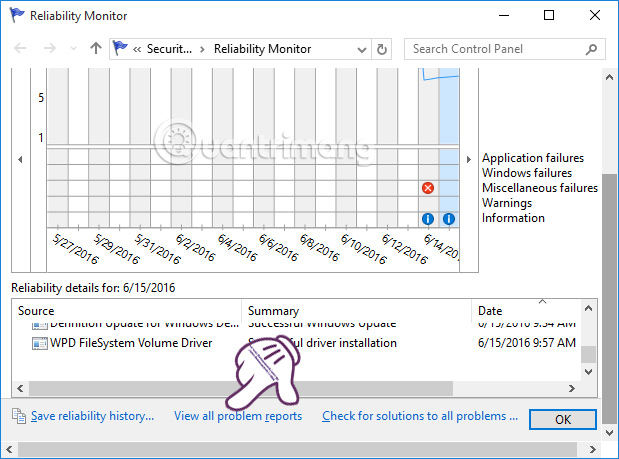The width and height of the screenshot is (619, 459).
Task: Select the information icon in the unhighlighted column
Action: (428, 219)
